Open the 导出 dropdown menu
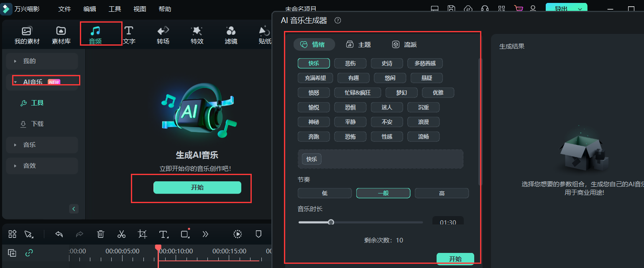 tap(580, 8)
